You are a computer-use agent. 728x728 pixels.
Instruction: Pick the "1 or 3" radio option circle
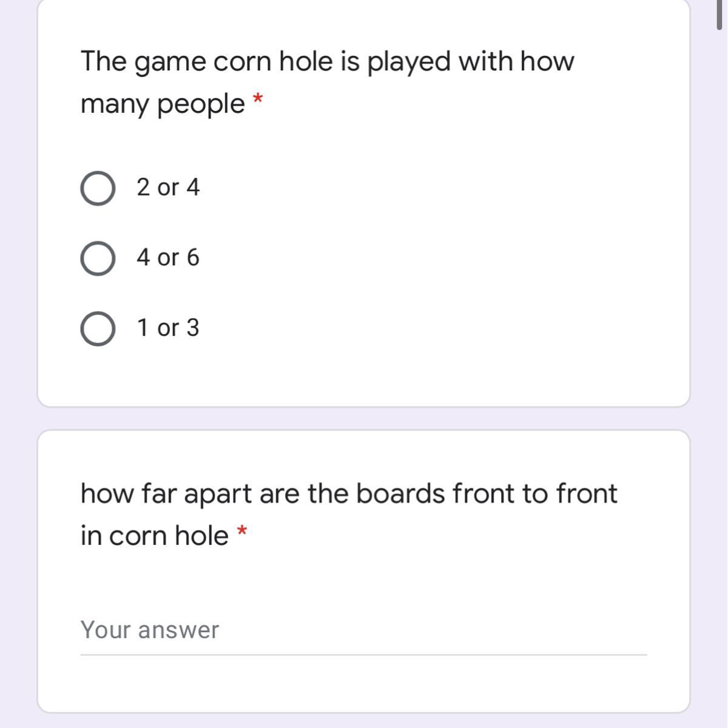pyautogui.click(x=98, y=329)
